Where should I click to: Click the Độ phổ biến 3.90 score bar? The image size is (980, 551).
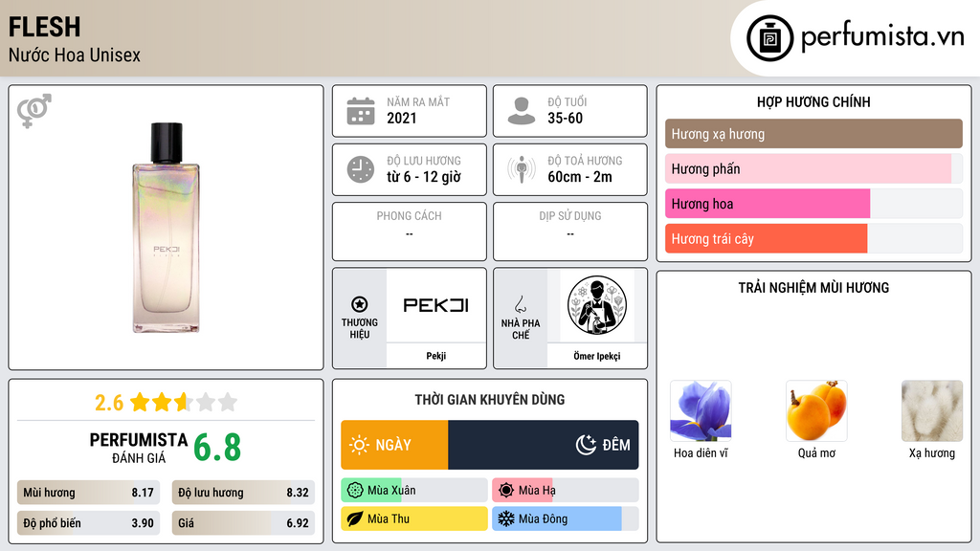88,523
